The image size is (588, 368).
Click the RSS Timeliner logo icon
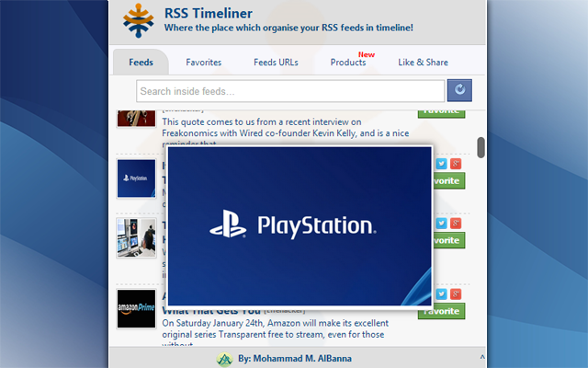[x=139, y=20]
